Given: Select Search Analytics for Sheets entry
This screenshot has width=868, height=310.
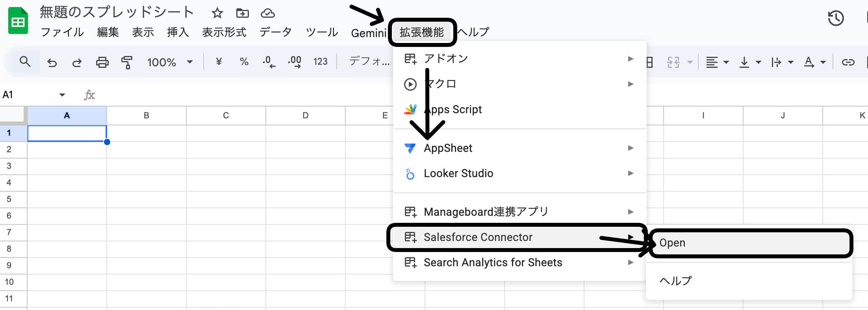Looking at the screenshot, I should click(520, 262).
